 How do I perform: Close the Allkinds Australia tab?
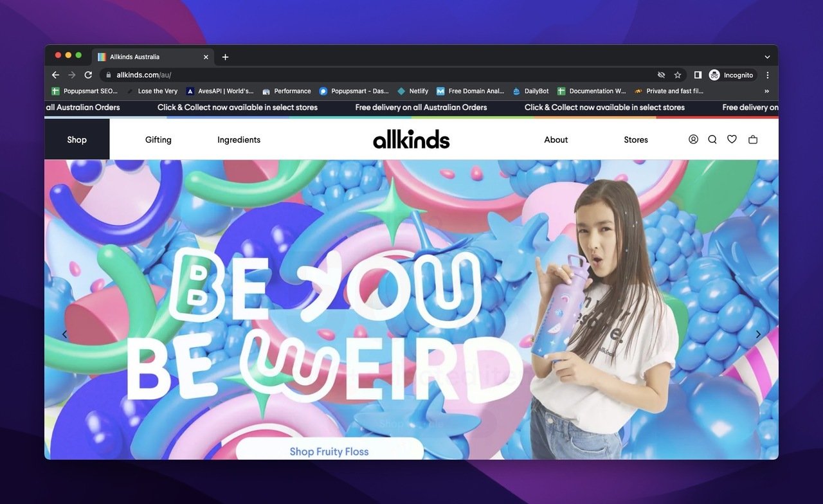click(x=206, y=57)
